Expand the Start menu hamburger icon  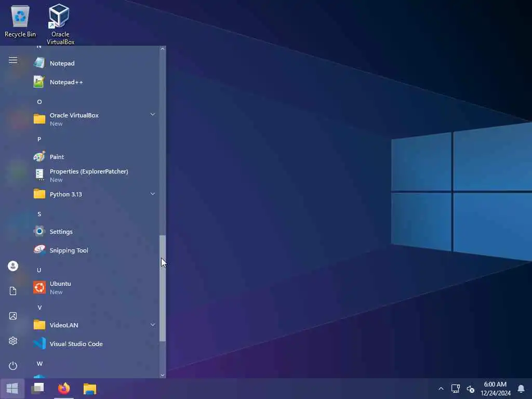[13, 60]
